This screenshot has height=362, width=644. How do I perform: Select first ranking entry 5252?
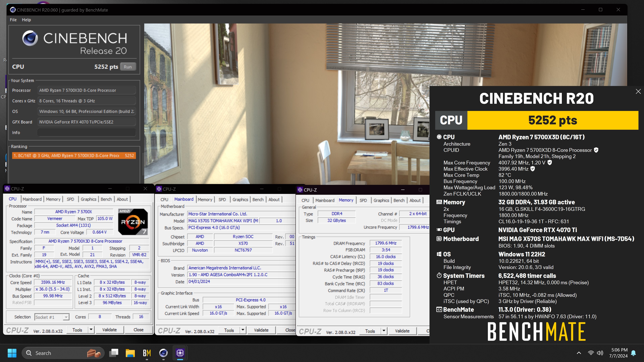[x=74, y=155]
